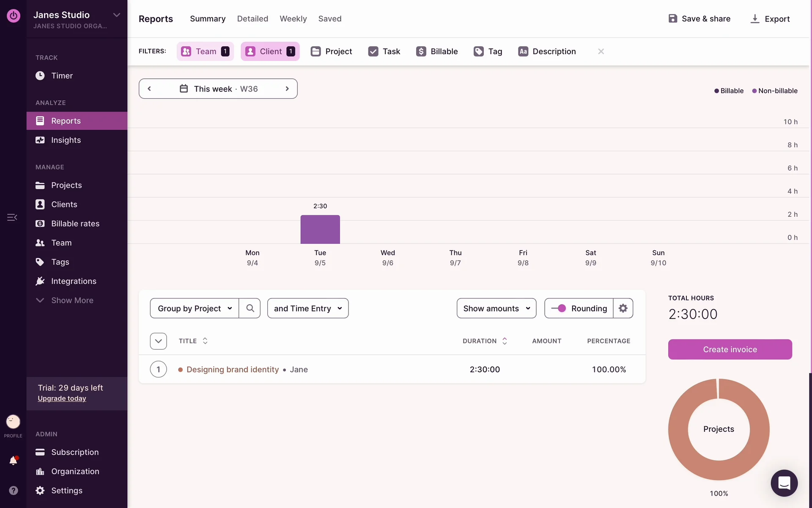Open the Timer page from sidebar
Viewport: 812px width, 508px height.
click(x=62, y=76)
